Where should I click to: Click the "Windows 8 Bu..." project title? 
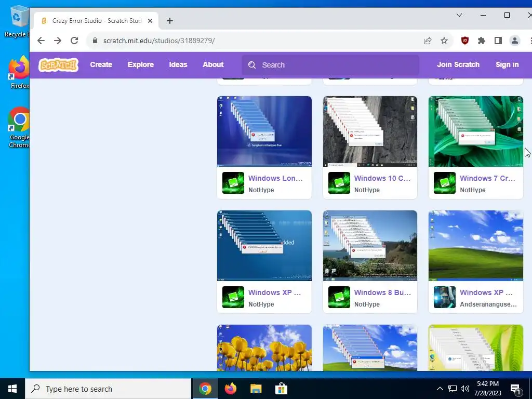[x=382, y=292]
